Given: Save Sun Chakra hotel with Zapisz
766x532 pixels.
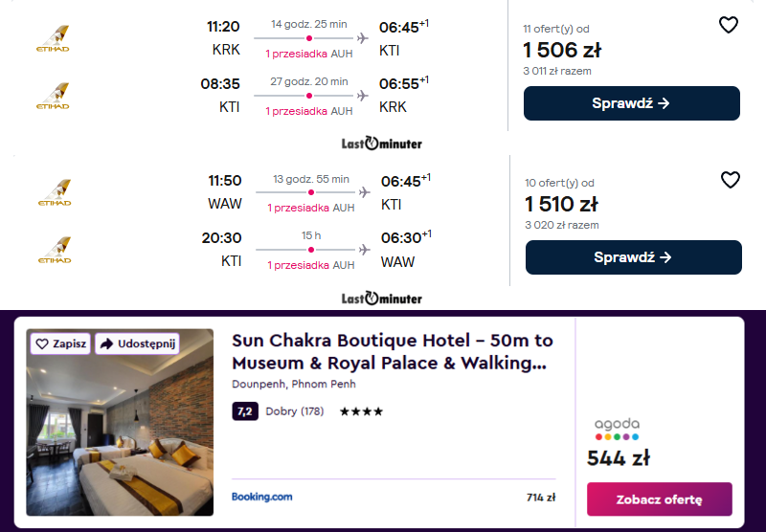Looking at the screenshot, I should pos(60,344).
